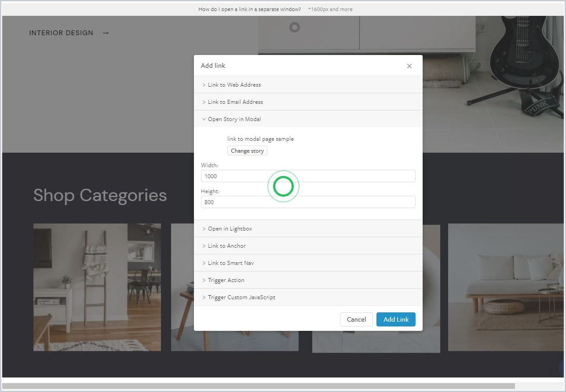
Task: Click the Add link dialog title
Action: (x=213, y=66)
